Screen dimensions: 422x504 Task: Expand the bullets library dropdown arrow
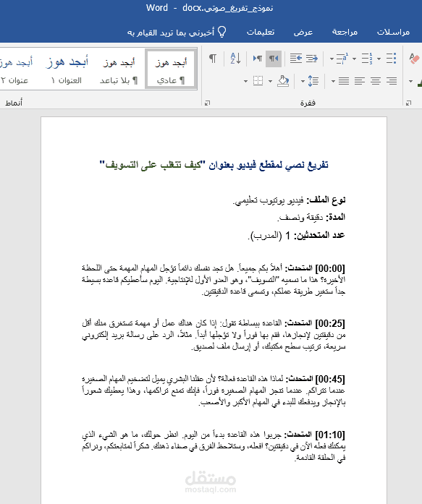379,59
